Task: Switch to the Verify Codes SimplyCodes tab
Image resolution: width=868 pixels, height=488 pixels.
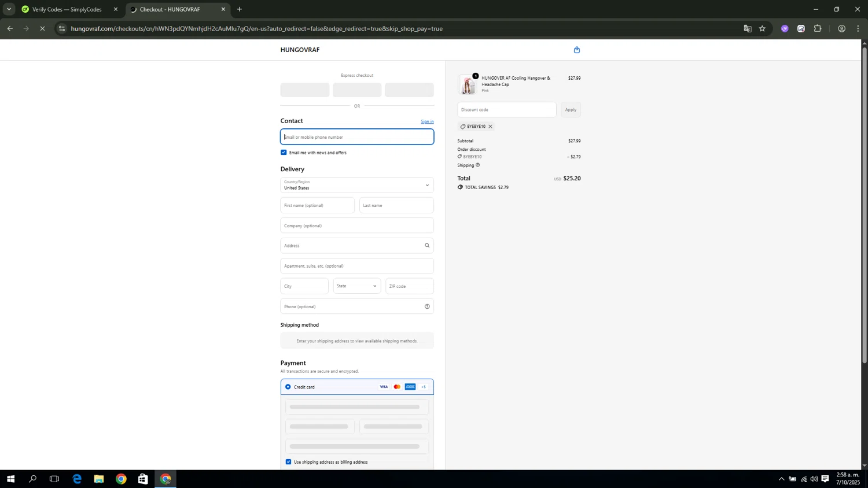Action: coord(67,9)
